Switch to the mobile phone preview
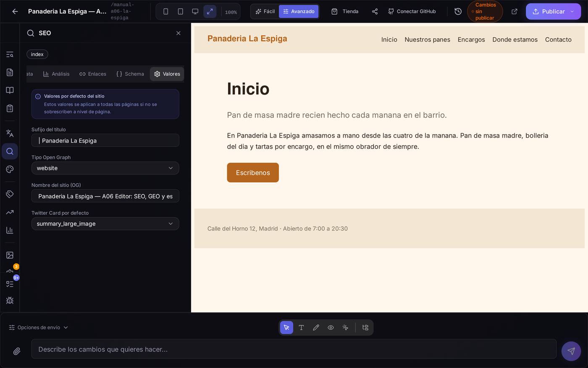The width and height of the screenshot is (588, 368). click(x=166, y=11)
